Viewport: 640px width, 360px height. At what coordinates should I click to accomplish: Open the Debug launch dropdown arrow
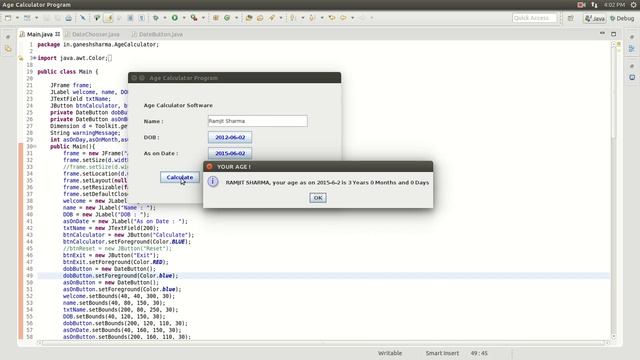(x=164, y=18)
